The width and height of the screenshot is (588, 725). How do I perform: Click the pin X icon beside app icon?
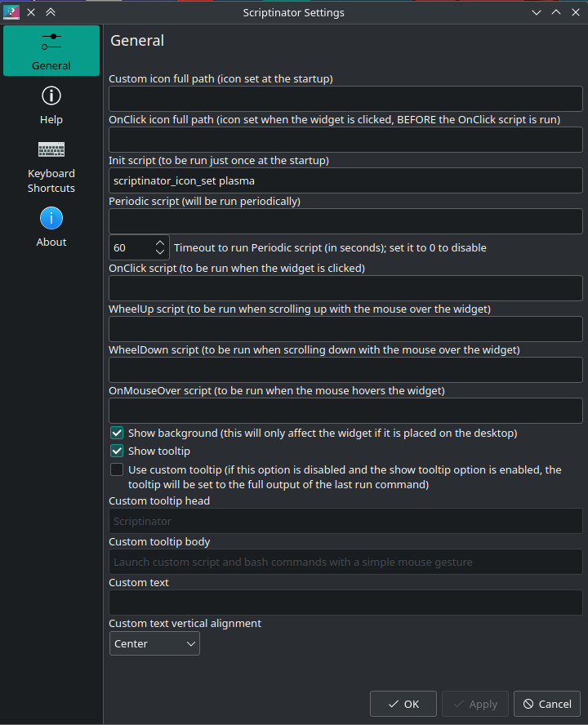(31, 12)
